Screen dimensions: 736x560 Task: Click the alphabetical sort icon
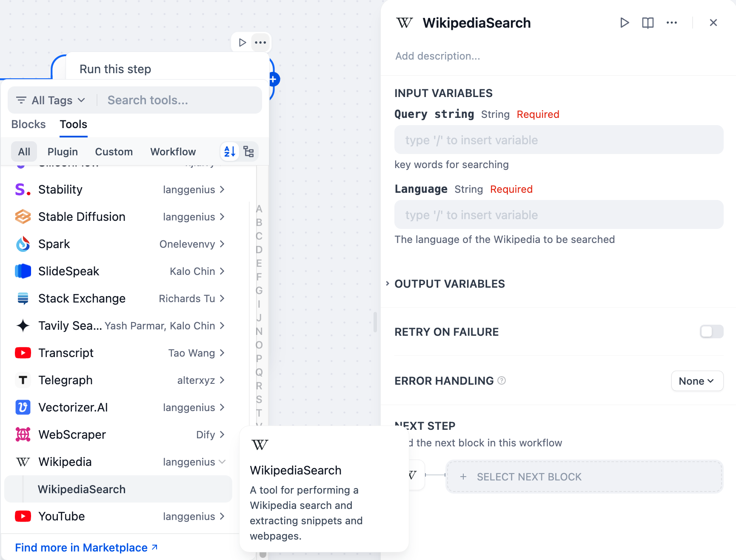pyautogui.click(x=230, y=151)
